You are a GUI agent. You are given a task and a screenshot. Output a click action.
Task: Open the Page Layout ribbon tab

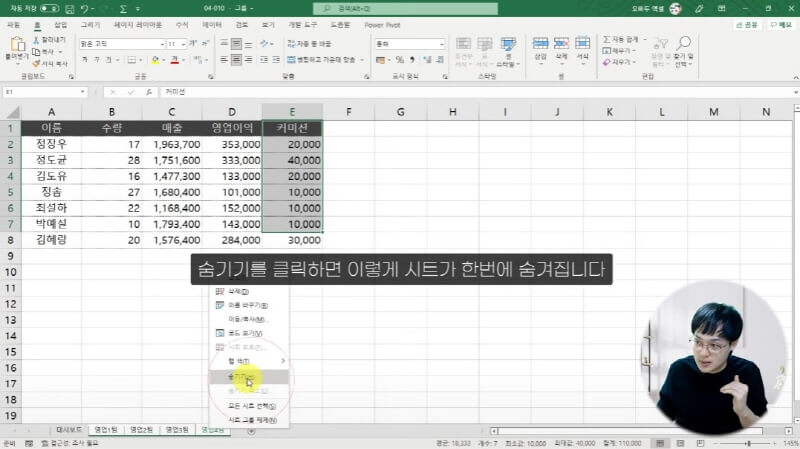pos(137,24)
